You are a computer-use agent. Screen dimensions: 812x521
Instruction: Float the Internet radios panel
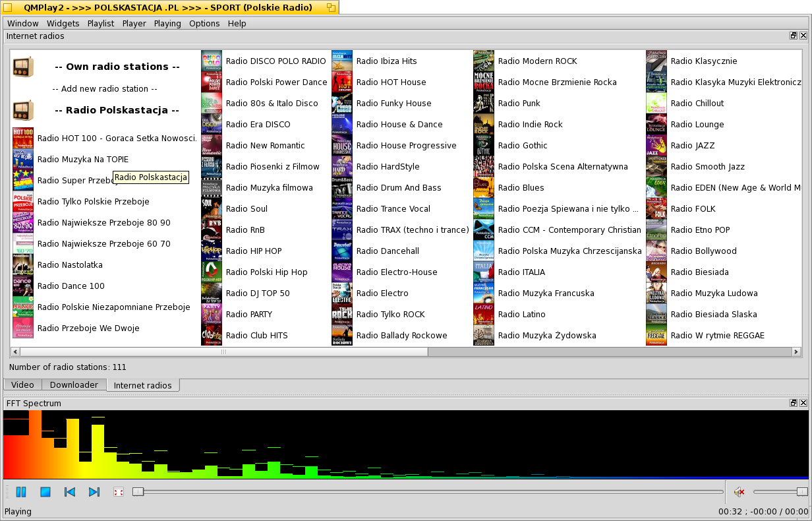pos(794,36)
